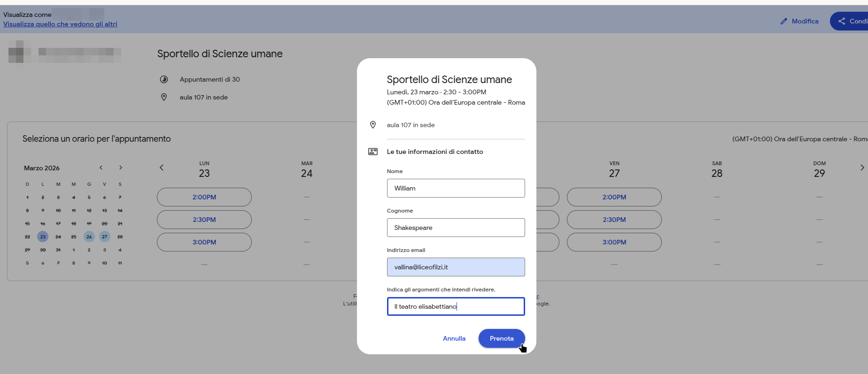Viewport: 868px width, 374px height.
Task: Click the dialog's 'Lunedì, 23 marzo' date line
Action: (x=436, y=92)
